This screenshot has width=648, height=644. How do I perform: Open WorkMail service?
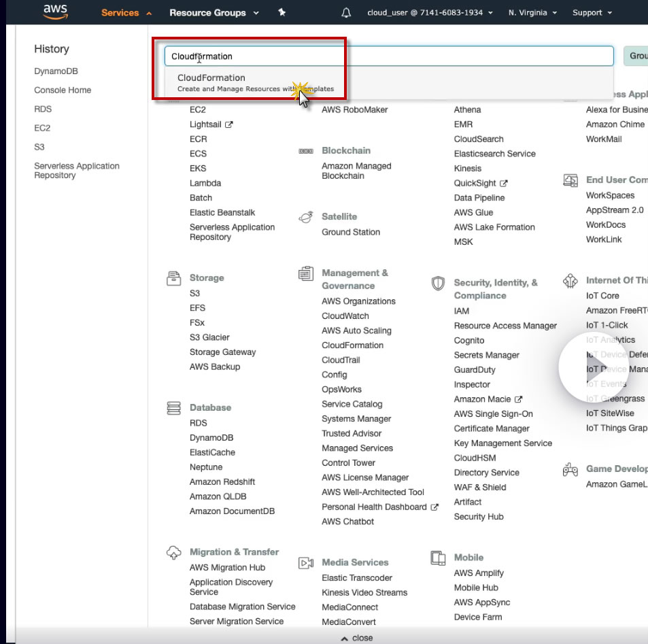(603, 139)
